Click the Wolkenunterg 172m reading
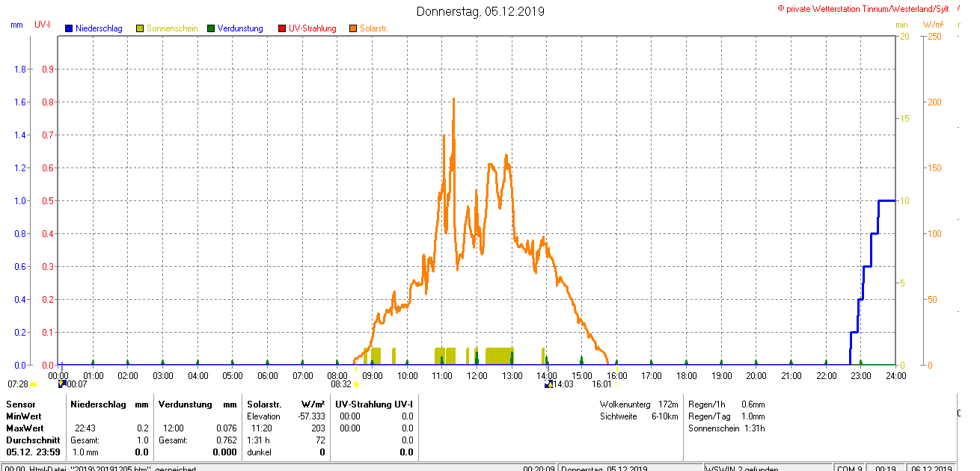The width and height of the screenshot is (980, 471). click(638, 404)
